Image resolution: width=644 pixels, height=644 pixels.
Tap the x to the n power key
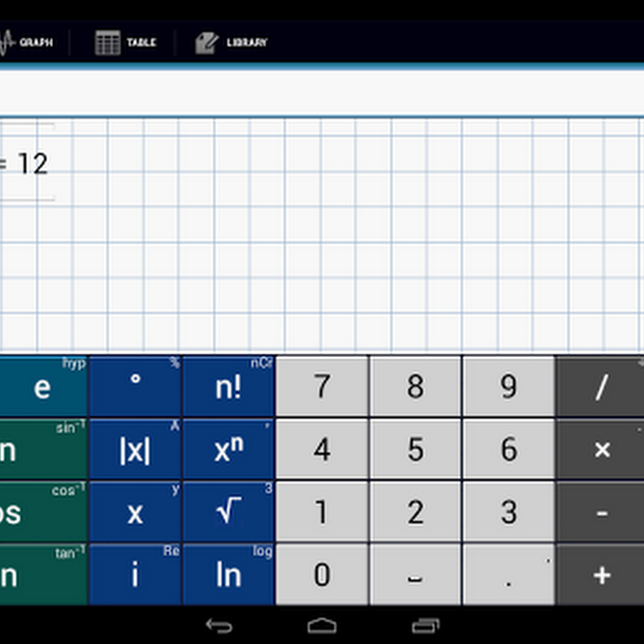pos(228,449)
